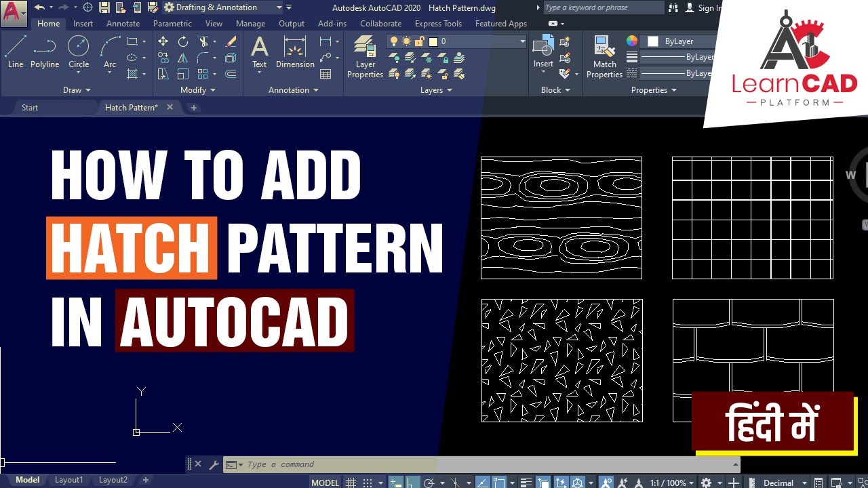Activate the Rotate tool

tap(183, 41)
